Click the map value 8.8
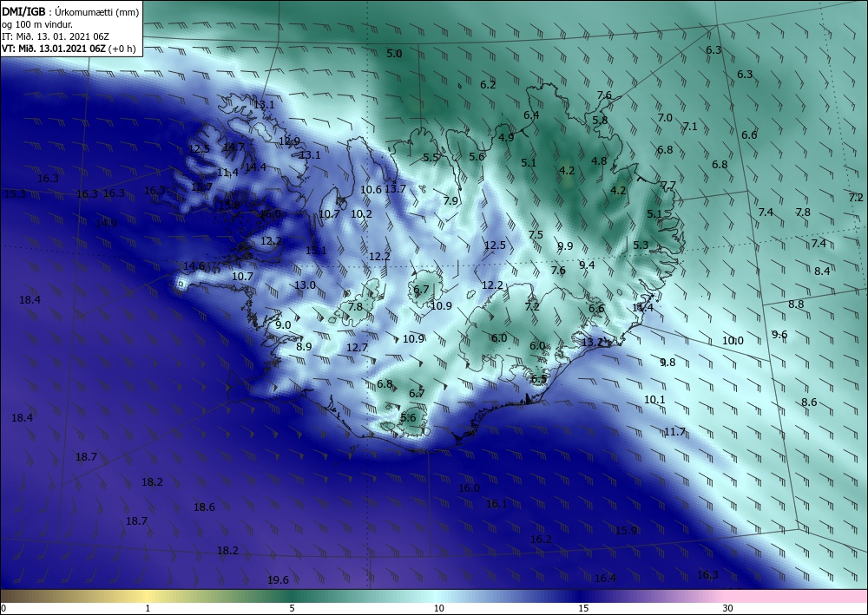This screenshot has height=615, width=868. pyautogui.click(x=796, y=304)
